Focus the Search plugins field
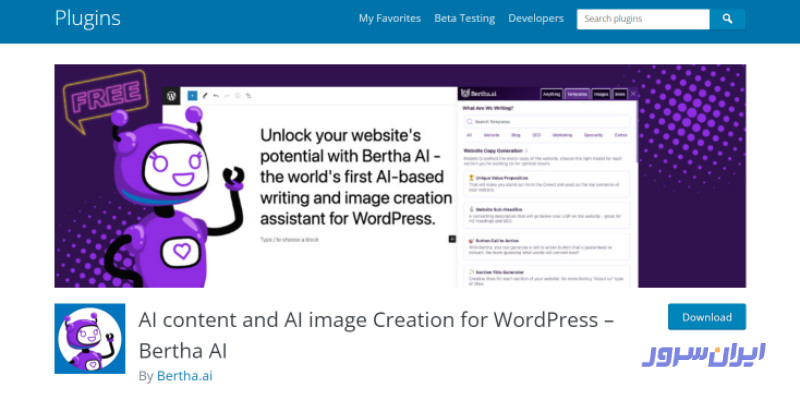This screenshot has width=800, height=400. (x=643, y=19)
